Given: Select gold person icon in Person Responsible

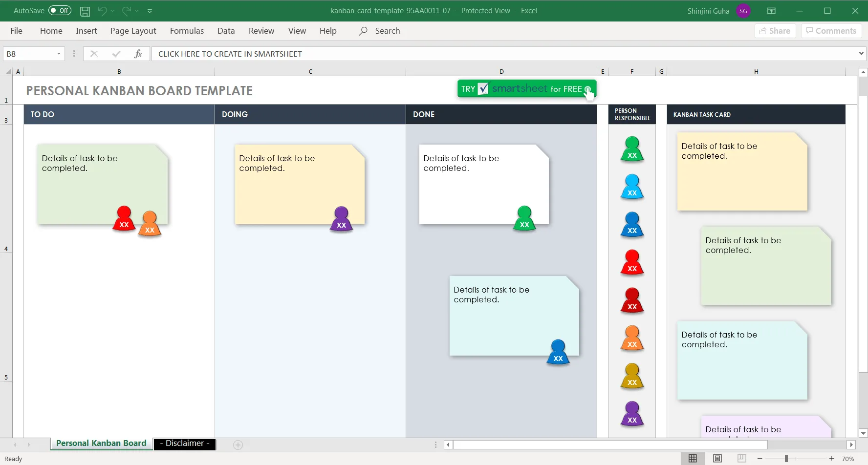Looking at the screenshot, I should [632, 376].
